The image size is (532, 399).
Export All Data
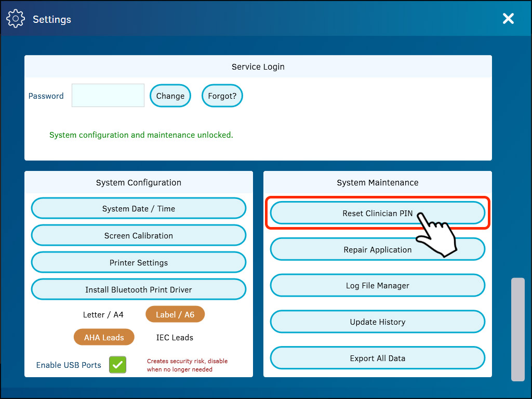click(x=377, y=357)
